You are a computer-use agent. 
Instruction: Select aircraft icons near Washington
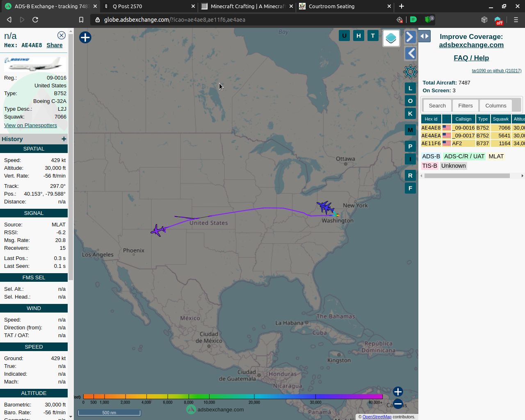pos(326,207)
